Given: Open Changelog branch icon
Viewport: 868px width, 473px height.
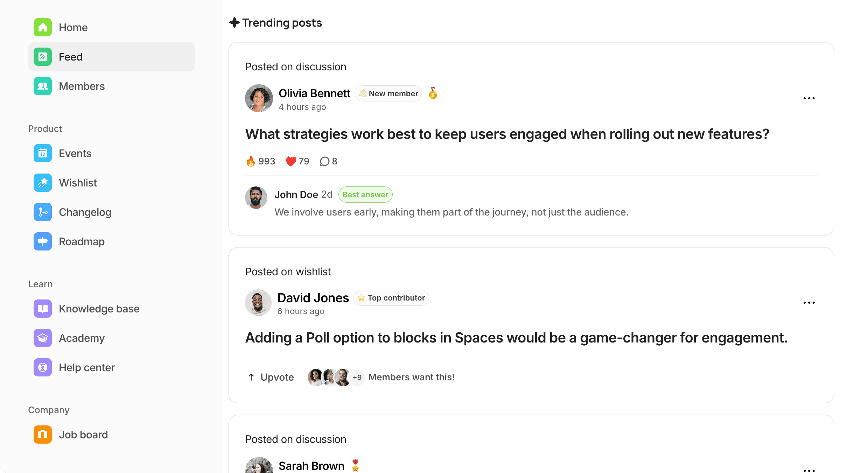Looking at the screenshot, I should pos(43,212).
